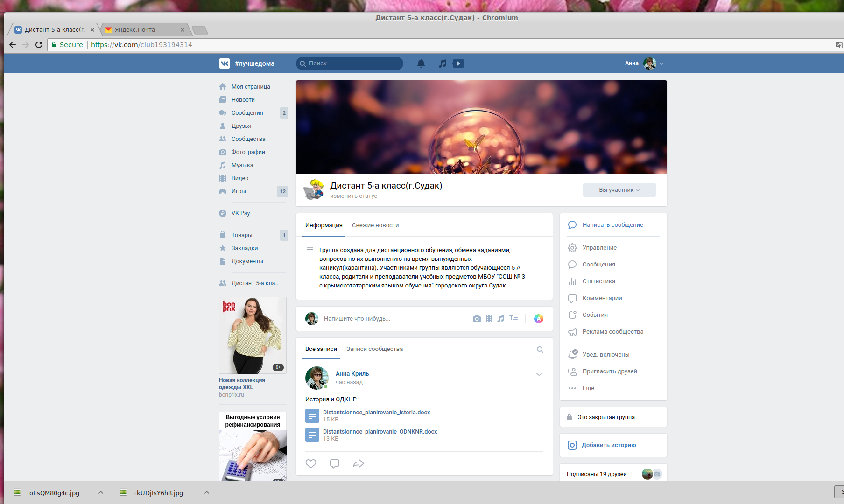
Task: Open the 'Вы участник' dropdown
Action: (619, 190)
